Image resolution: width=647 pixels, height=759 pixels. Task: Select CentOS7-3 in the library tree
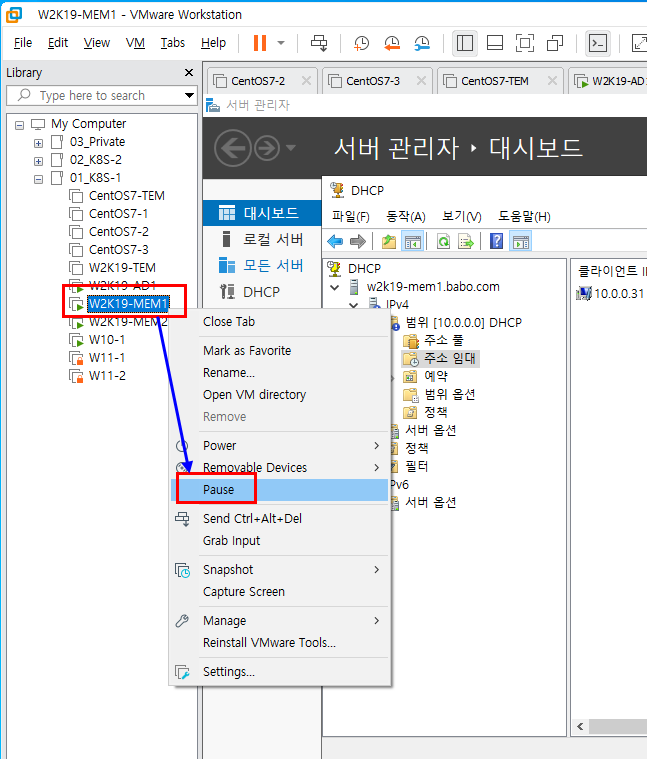pos(119,249)
